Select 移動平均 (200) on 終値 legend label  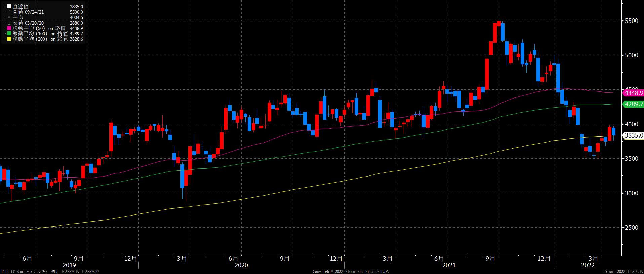pyautogui.click(x=40, y=39)
